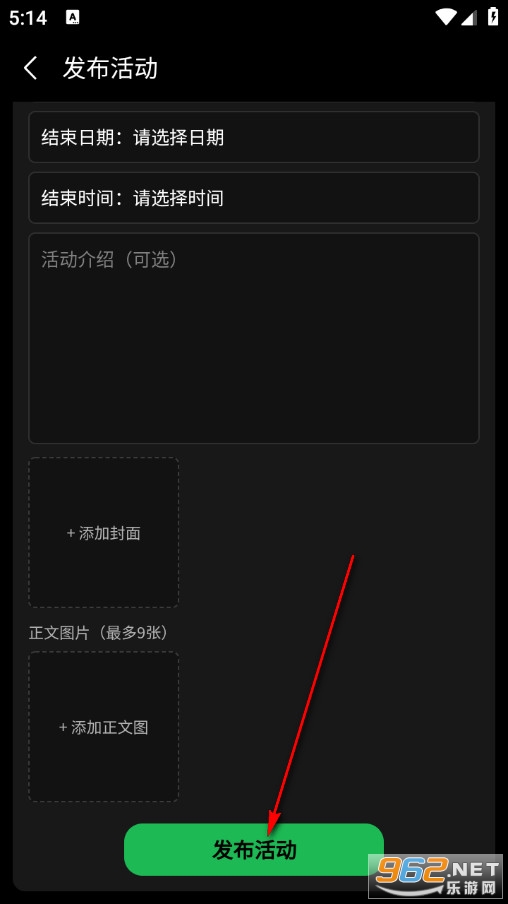The width and height of the screenshot is (508, 904).
Task: Tap the keyboard 'A' status bar icon
Action: 73,17
